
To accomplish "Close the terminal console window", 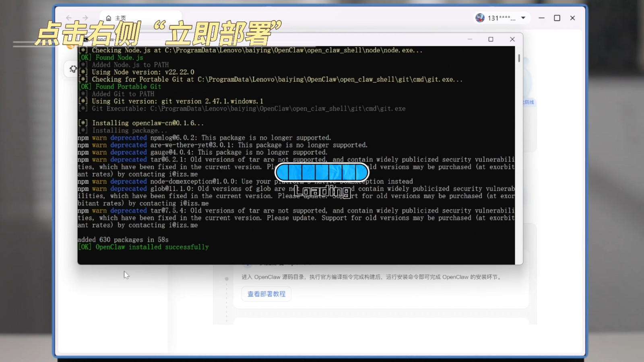I will pyautogui.click(x=512, y=39).
